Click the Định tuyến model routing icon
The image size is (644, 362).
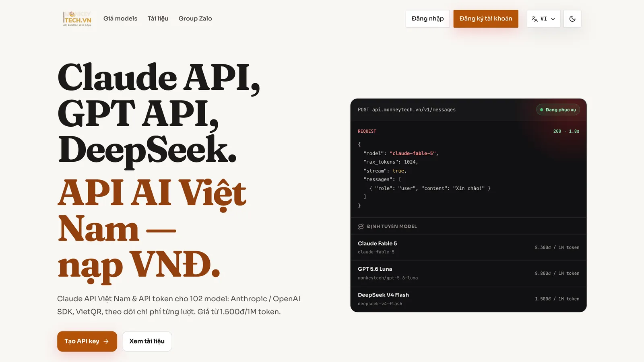361,226
